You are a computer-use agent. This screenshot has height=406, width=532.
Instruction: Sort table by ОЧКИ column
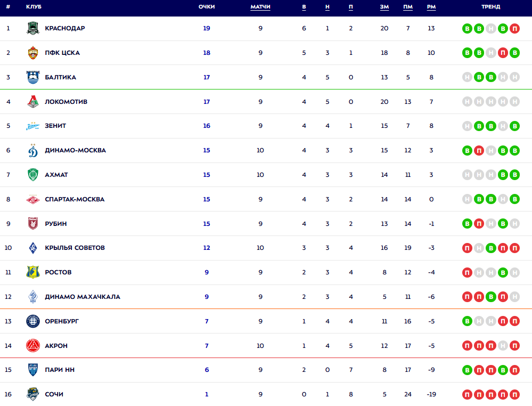click(x=207, y=7)
